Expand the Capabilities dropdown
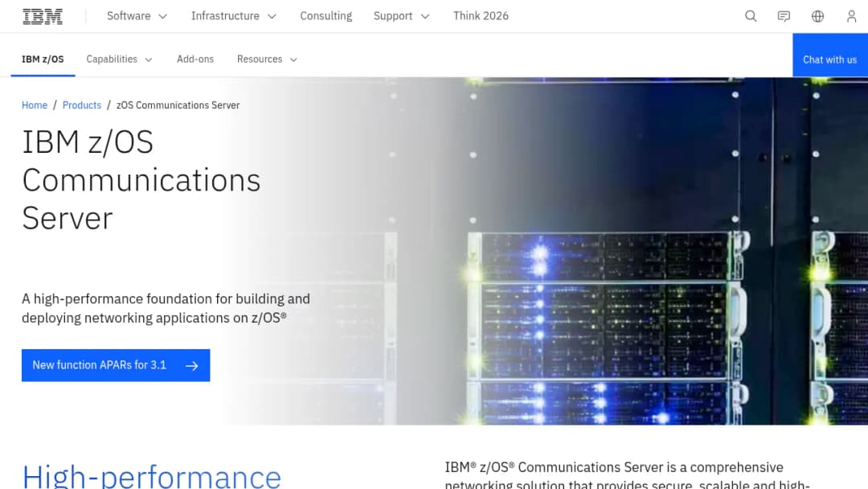The image size is (868, 489). [x=119, y=60]
